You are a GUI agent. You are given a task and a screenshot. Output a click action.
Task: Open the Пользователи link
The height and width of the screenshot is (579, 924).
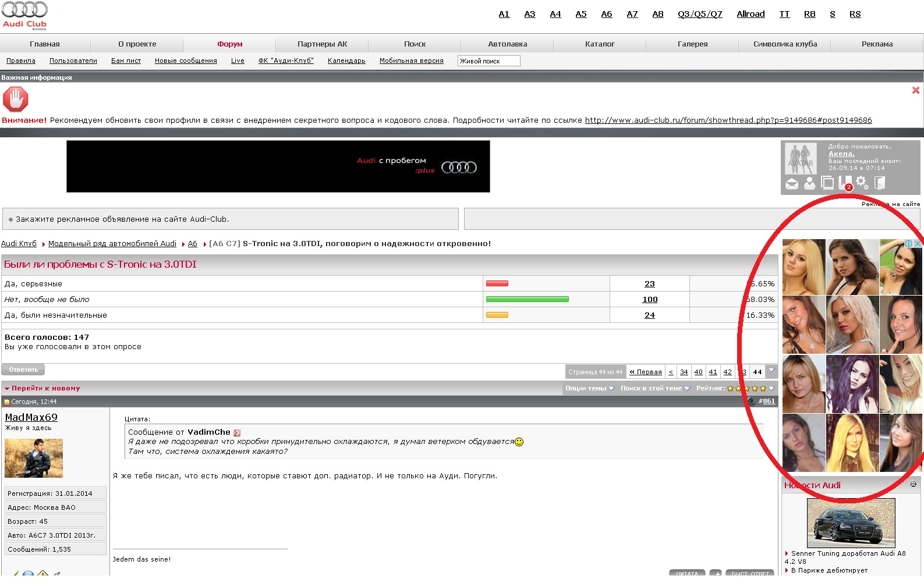pos(73,61)
